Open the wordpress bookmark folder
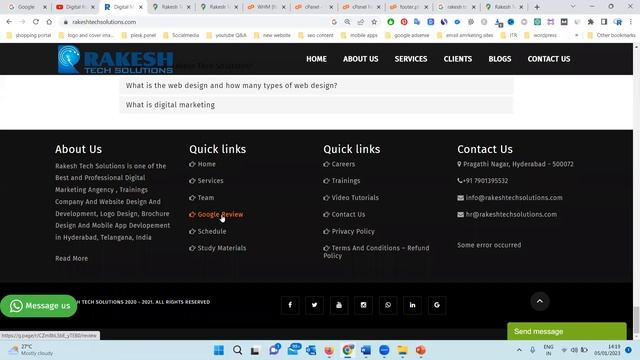Screen dimensions: 640x360 click(x=540, y=36)
